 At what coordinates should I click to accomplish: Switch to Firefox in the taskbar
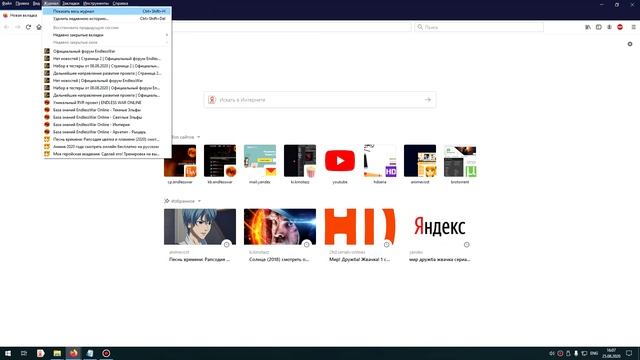(x=73, y=353)
